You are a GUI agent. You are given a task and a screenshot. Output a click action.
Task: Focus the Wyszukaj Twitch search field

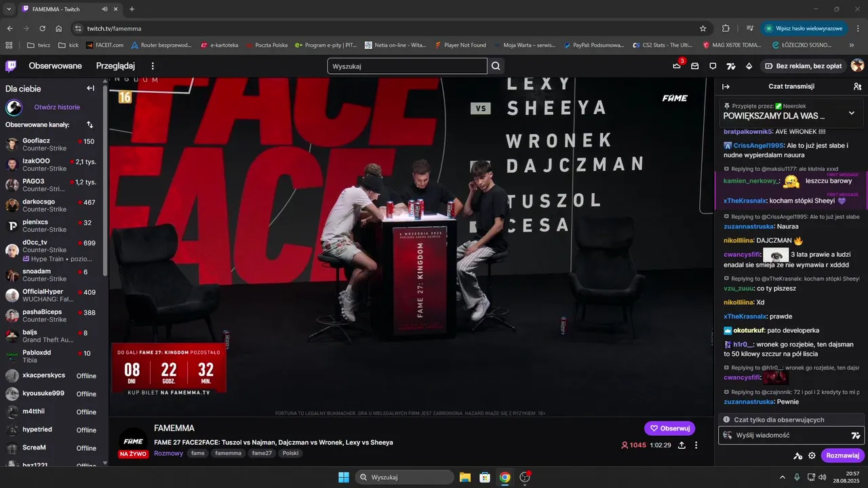pyautogui.click(x=407, y=66)
